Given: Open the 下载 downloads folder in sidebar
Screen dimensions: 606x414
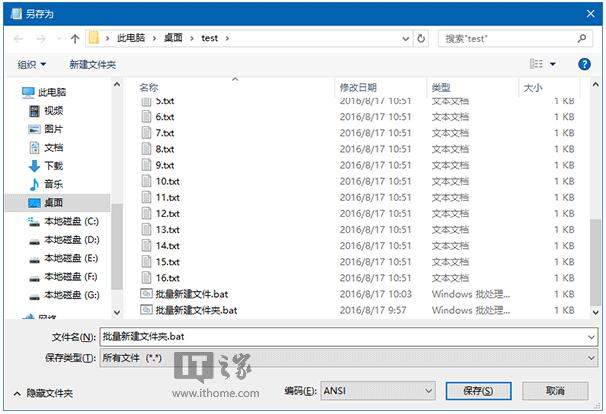Looking at the screenshot, I should [x=51, y=166].
